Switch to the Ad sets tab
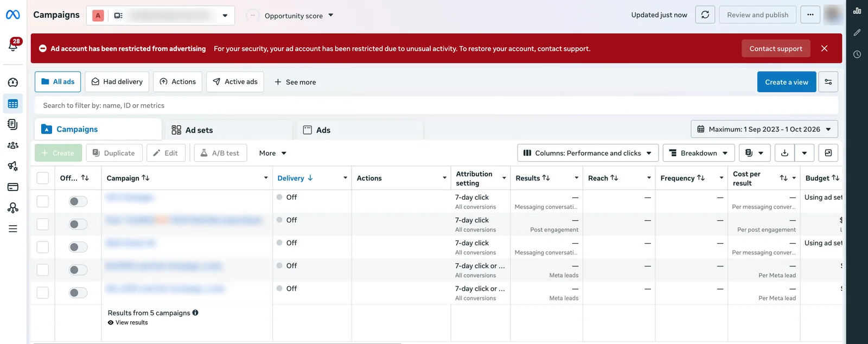Image resolution: width=868 pixels, height=344 pixels. [229, 130]
